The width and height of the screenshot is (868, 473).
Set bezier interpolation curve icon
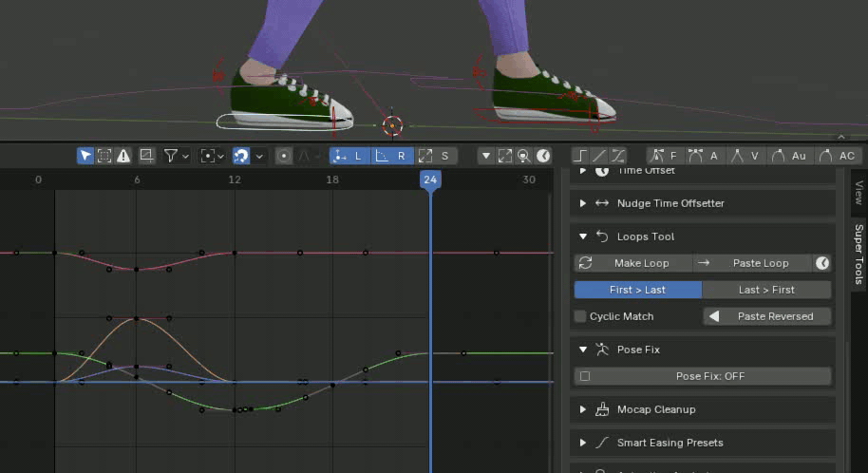tap(618, 156)
